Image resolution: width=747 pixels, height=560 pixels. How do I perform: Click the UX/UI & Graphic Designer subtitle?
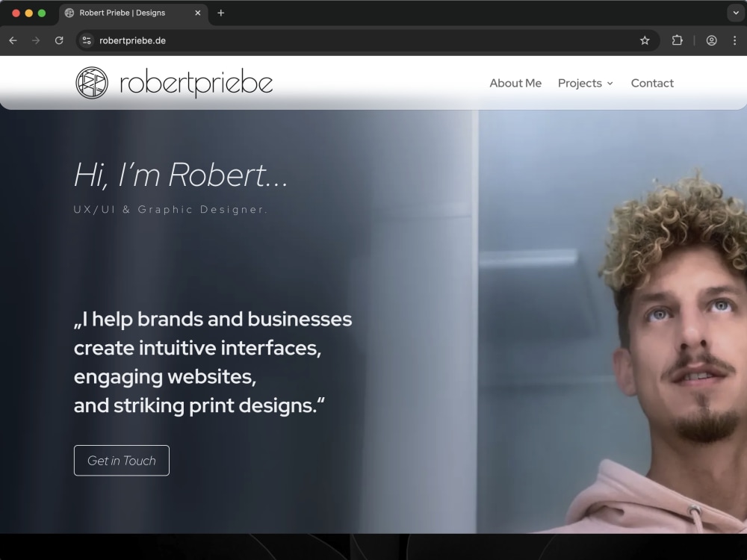coord(170,210)
